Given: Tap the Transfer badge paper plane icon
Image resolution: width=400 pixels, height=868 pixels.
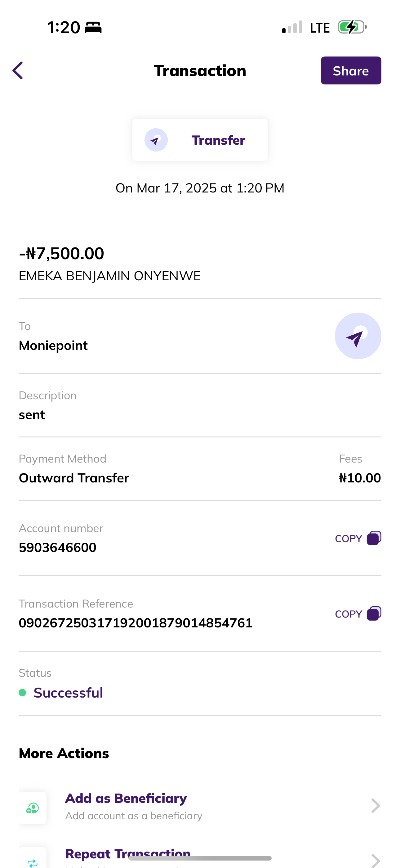Looking at the screenshot, I should [x=156, y=140].
